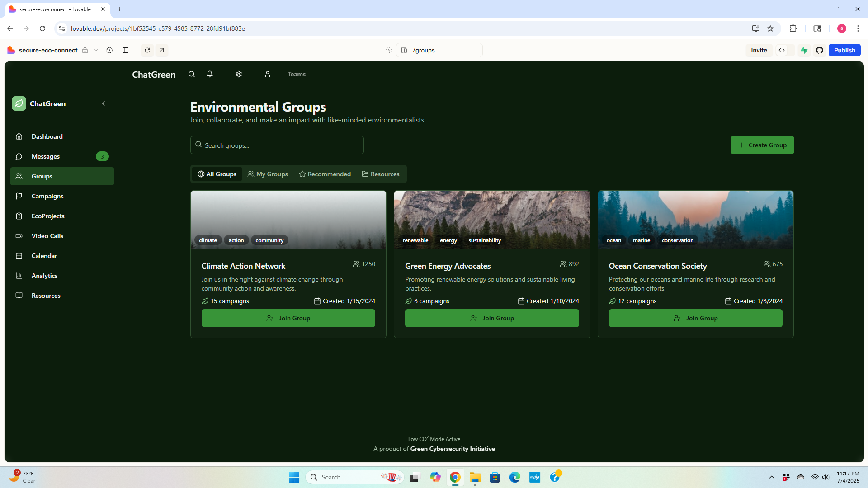Open the settings gear in ChatGreen header
868x488 pixels.
[x=239, y=74]
